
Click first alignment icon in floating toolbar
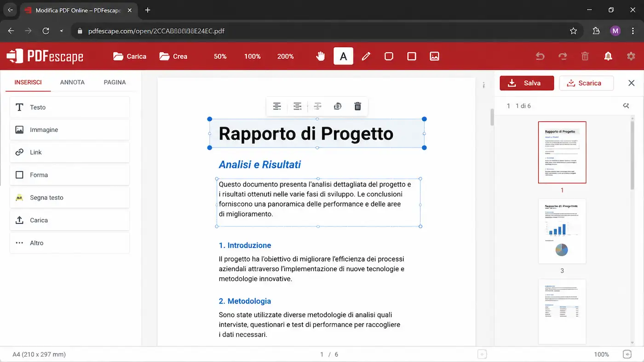(x=277, y=107)
